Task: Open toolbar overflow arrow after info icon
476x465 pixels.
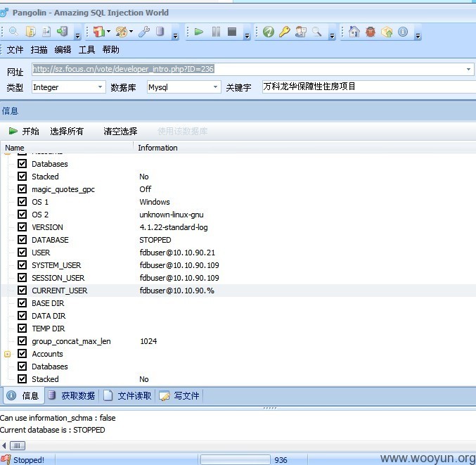Action: click(418, 36)
